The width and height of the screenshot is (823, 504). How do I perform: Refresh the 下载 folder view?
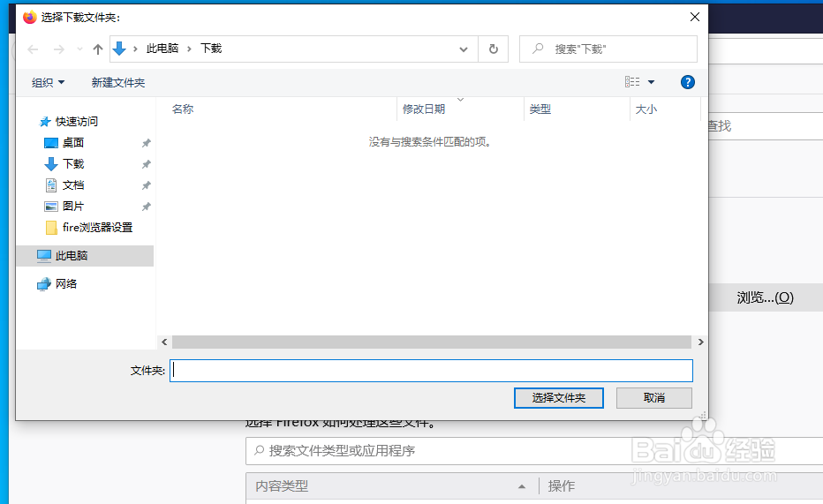pos(494,49)
